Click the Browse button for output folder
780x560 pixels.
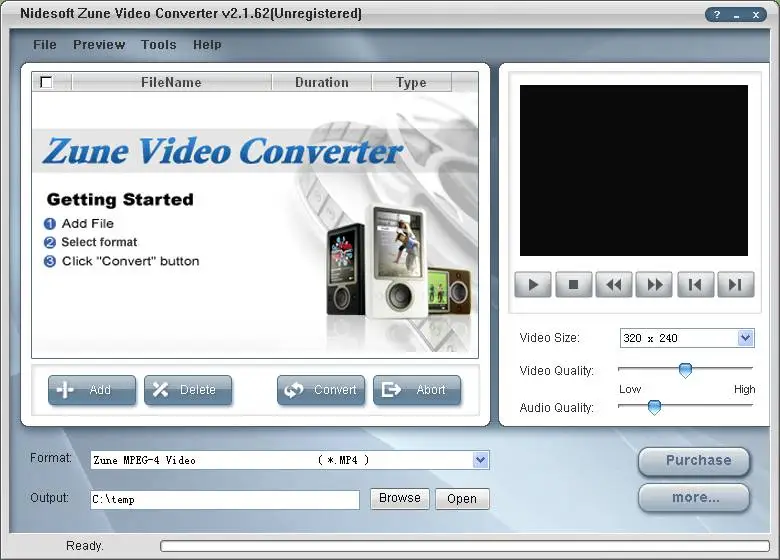(399, 498)
